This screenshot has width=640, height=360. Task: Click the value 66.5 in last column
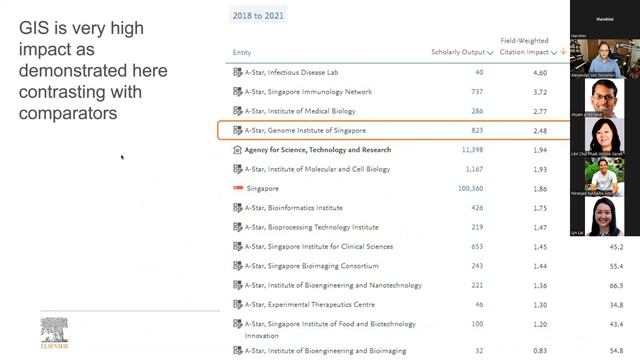pos(616,285)
